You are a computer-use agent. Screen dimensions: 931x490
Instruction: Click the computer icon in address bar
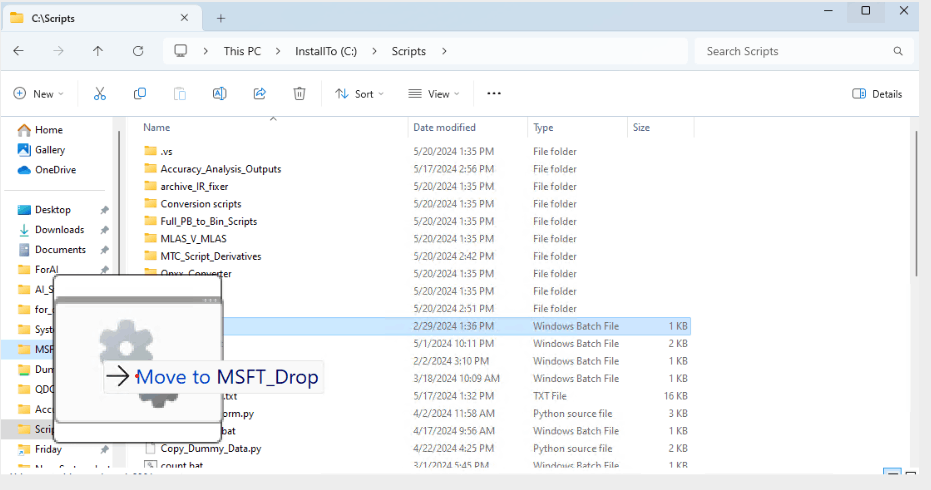click(x=180, y=50)
